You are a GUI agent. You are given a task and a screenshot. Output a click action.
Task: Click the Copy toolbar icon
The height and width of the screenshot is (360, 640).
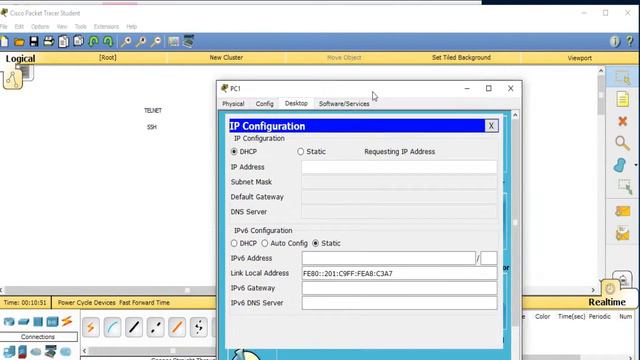pos(63,42)
